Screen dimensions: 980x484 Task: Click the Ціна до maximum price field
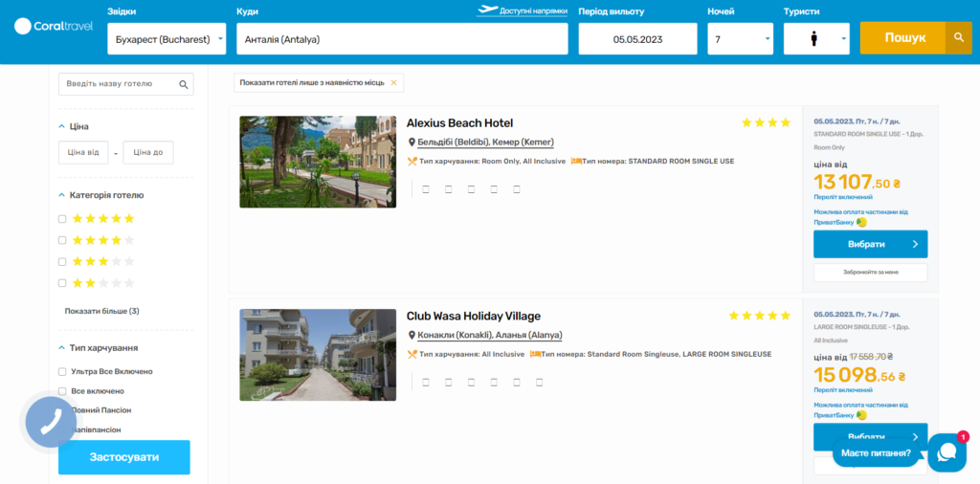[x=148, y=152]
